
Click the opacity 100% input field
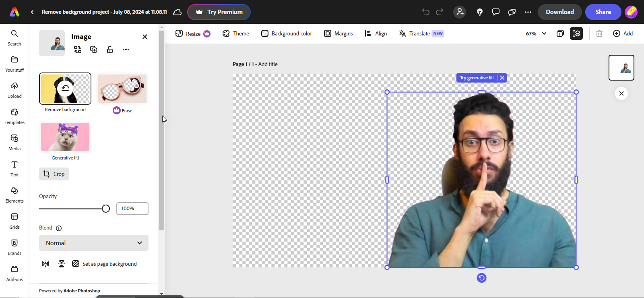(x=132, y=209)
